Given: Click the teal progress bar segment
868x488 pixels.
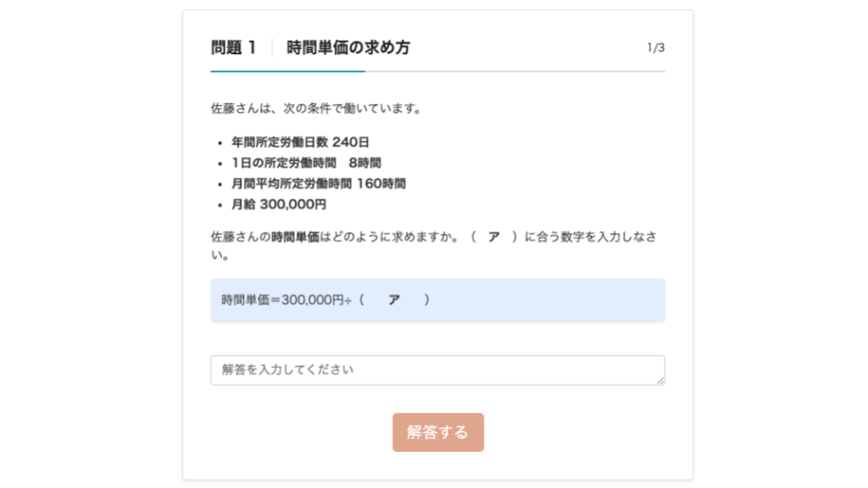Looking at the screenshot, I should click(288, 70).
